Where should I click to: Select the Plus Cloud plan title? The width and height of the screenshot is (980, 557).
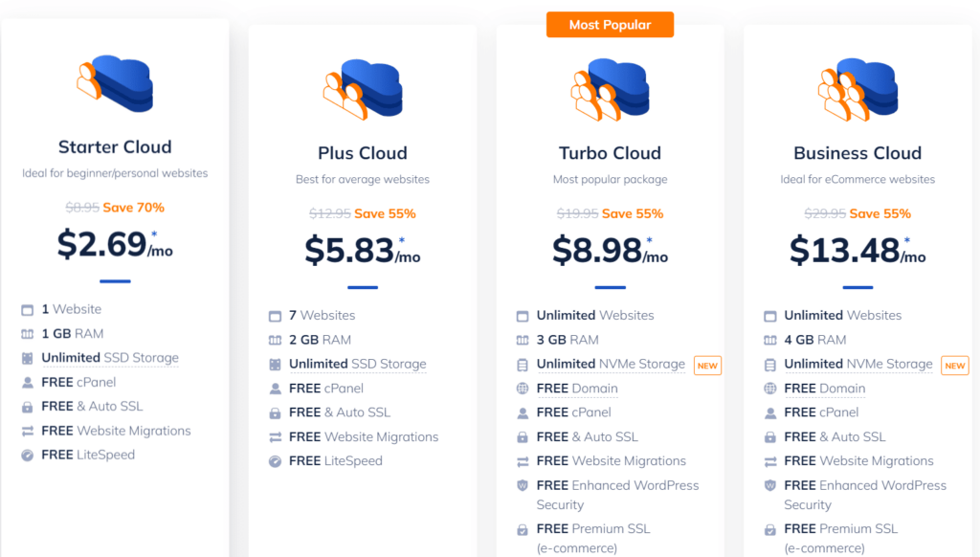[x=363, y=153]
